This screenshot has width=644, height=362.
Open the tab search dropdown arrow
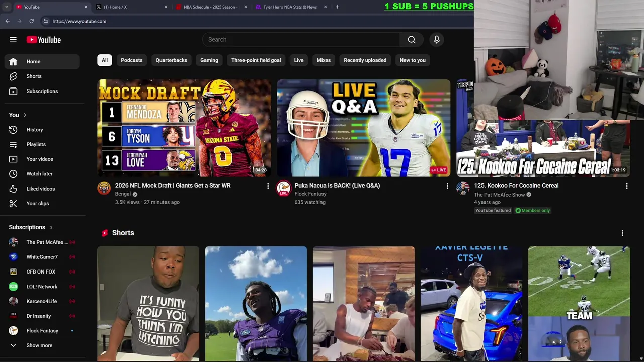pyautogui.click(x=7, y=7)
